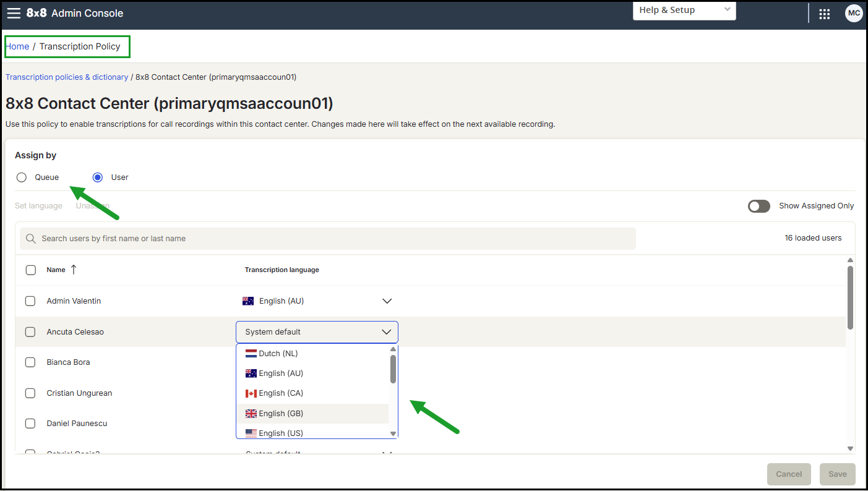Toggle Show Assigned Only switch
Screen dimensions: 868x491
coord(759,206)
